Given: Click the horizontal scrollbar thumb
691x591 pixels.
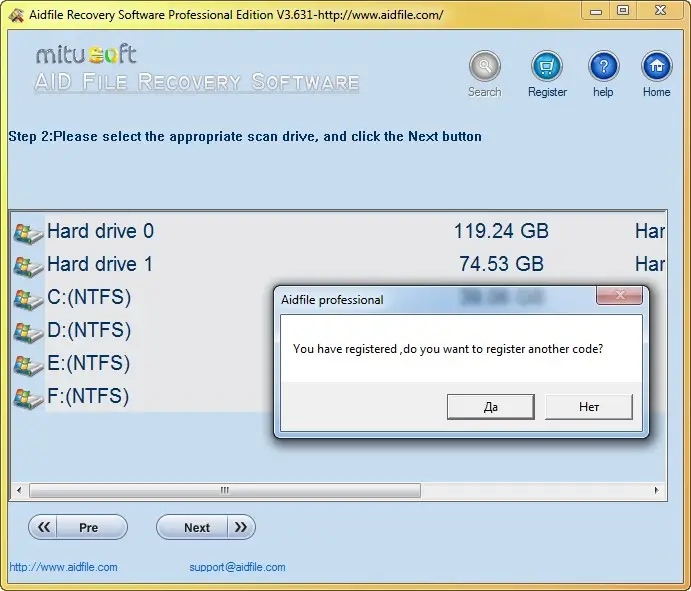Looking at the screenshot, I should tap(225, 490).
